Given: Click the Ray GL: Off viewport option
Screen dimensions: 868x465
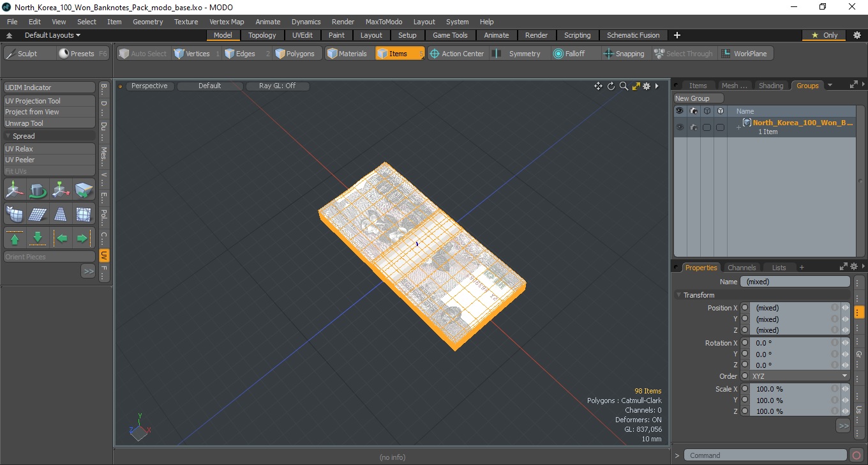Looking at the screenshot, I should [x=277, y=86].
